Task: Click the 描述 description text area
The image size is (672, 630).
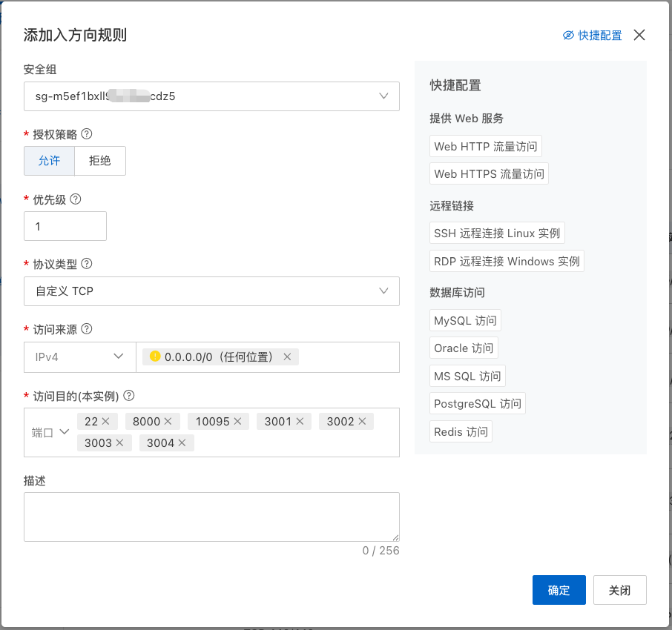Action: [x=211, y=516]
